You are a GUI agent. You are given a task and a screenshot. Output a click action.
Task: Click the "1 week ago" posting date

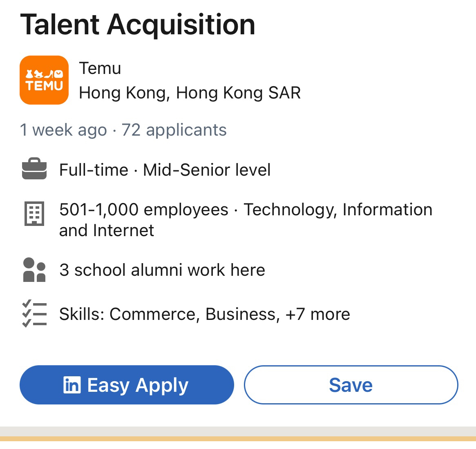[x=63, y=130]
